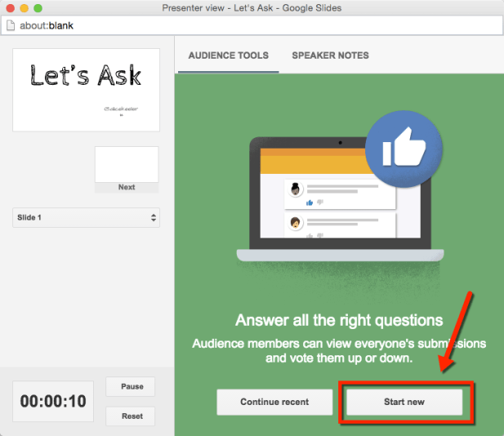504x436 pixels.
Task: Close the Presenter view window
Action: tap(11, 8)
